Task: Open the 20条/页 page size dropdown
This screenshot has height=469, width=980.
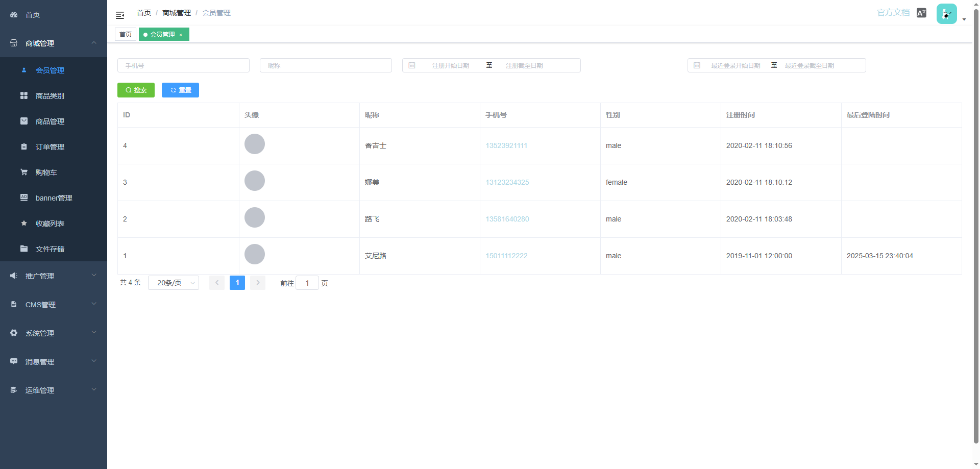Action: coord(174,283)
